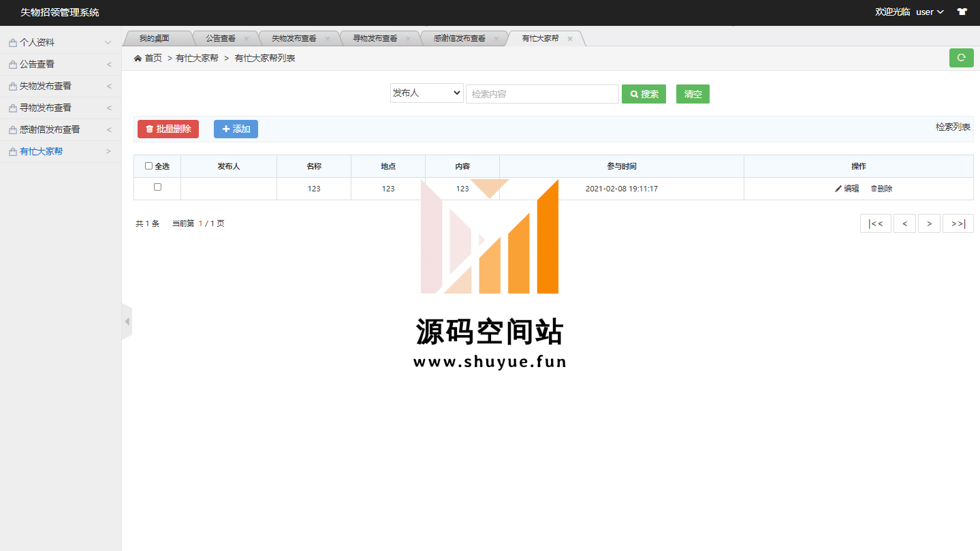Expand the 失物发布查看 sidebar menu
Viewport: 980px width, 551px height.
tap(60, 86)
